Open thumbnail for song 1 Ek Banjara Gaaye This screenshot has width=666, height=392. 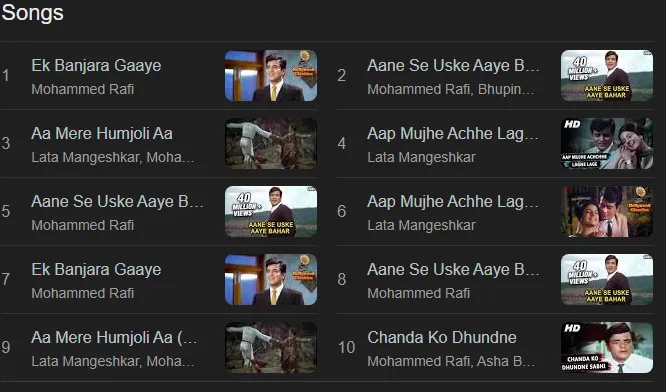click(271, 76)
